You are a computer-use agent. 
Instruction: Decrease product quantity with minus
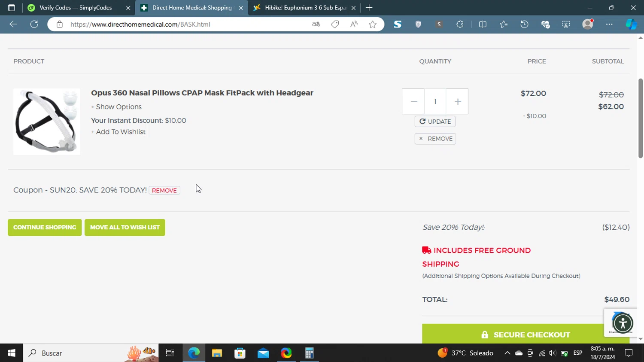coord(413,101)
